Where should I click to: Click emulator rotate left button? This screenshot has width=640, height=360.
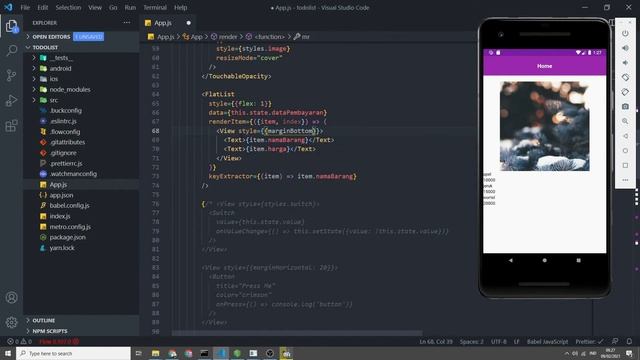[625, 77]
